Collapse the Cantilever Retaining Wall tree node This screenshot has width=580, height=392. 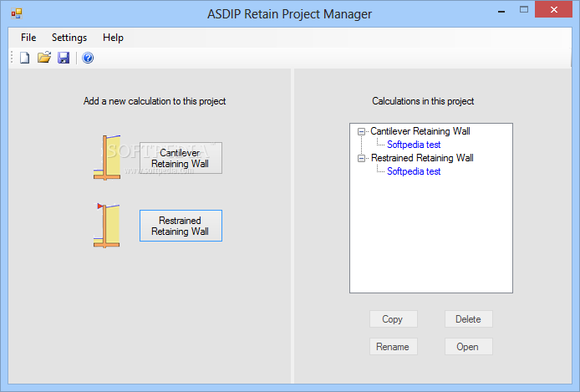(361, 132)
